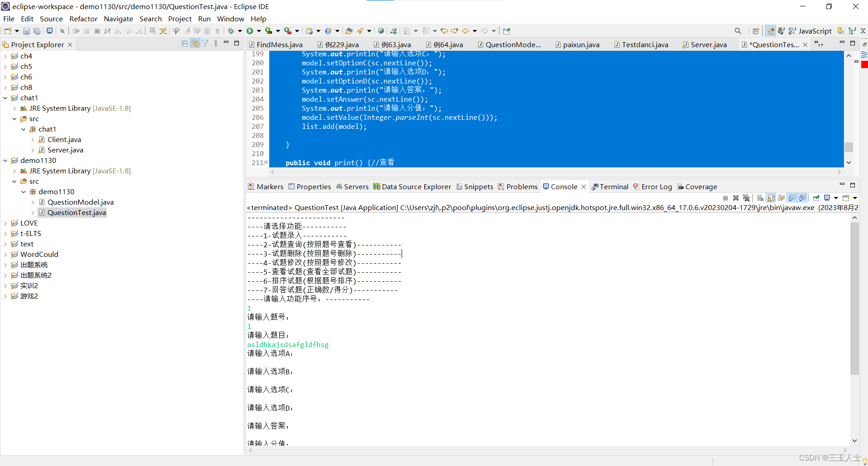Clear the Console output icon
This screenshot has width=868, height=466.
[760, 198]
